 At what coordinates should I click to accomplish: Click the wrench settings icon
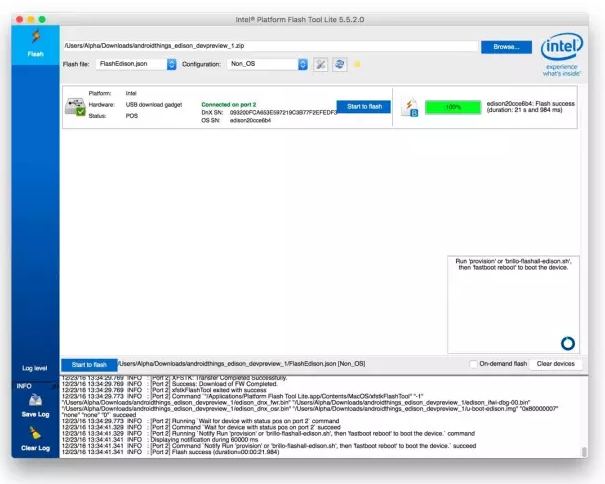click(x=321, y=64)
